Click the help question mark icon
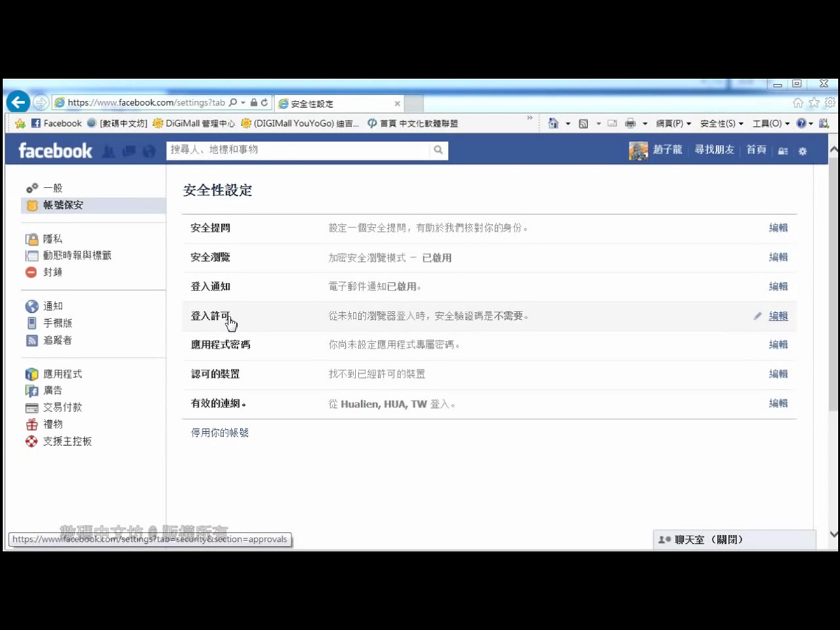 tap(801, 123)
